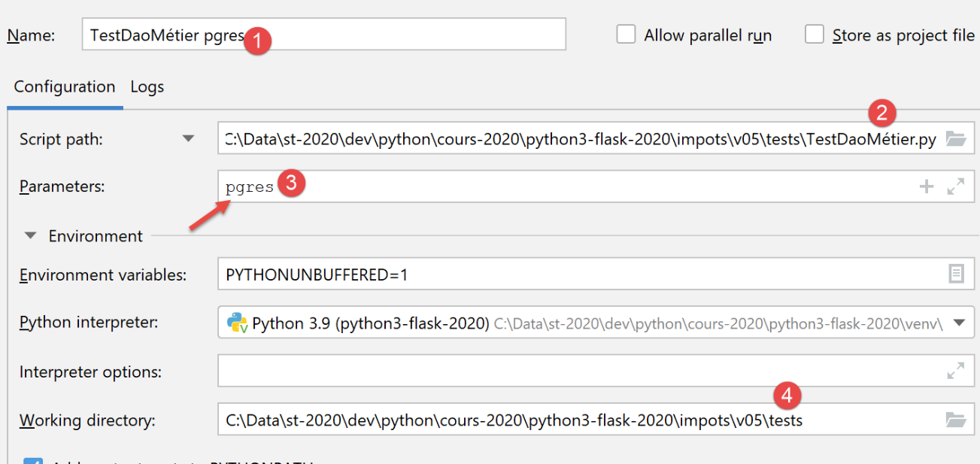Screen dimensions: 980x464
Task: Open the Environment variables editor icon
Action: [956, 274]
